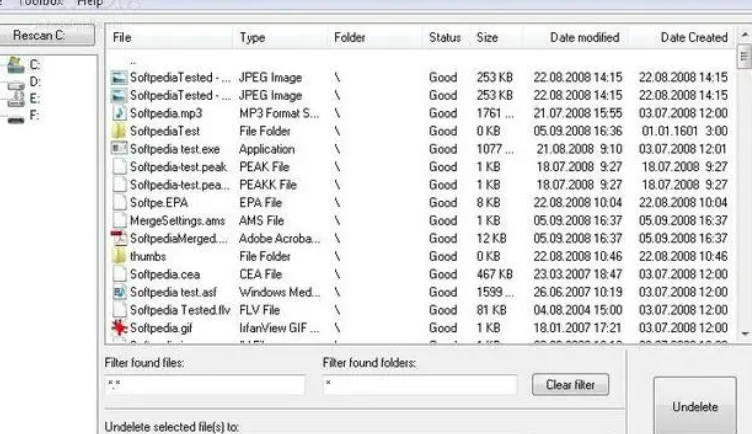The width and height of the screenshot is (752, 434).
Task: Click the Softpe.EPA file icon
Action: tap(119, 202)
